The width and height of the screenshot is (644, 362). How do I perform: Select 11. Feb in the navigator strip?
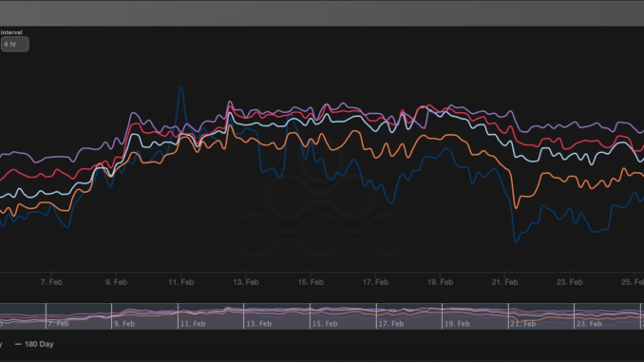click(x=193, y=324)
